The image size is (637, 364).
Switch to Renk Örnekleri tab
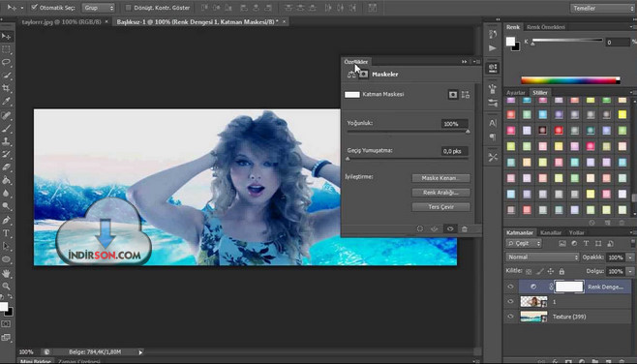546,27
